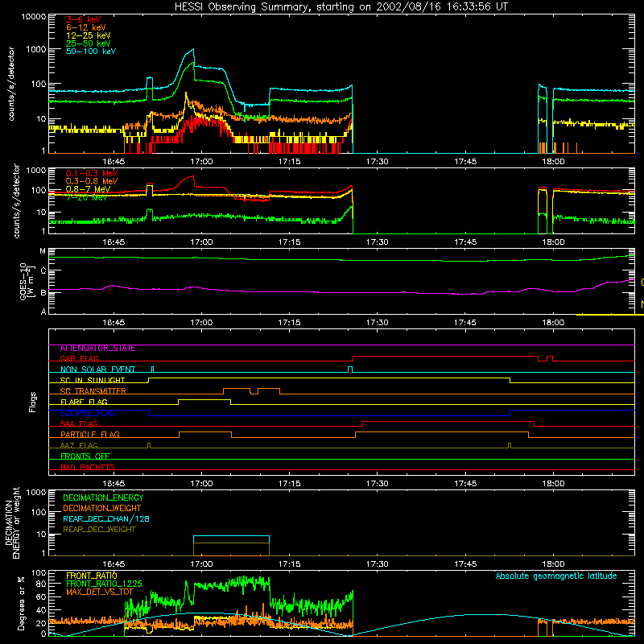644x644 pixels.
Task: Select the 25-50 keV legend label
Action: [x=89, y=43]
